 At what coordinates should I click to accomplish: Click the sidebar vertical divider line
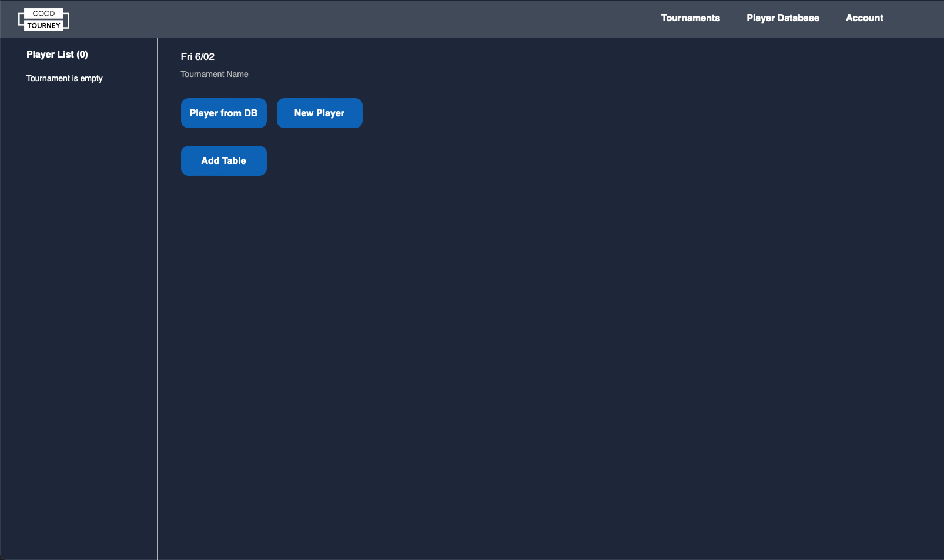[x=157, y=294]
